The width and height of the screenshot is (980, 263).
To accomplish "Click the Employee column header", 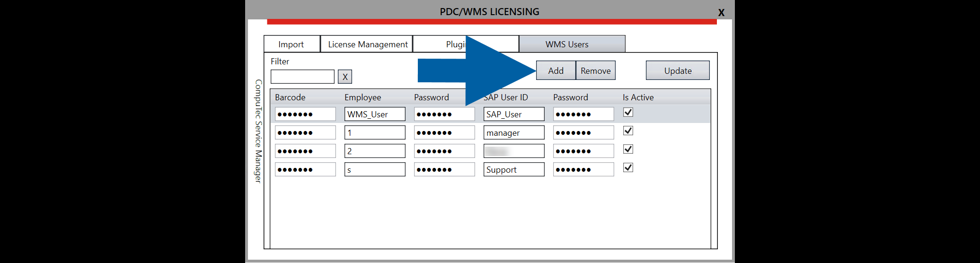I will click(x=362, y=97).
